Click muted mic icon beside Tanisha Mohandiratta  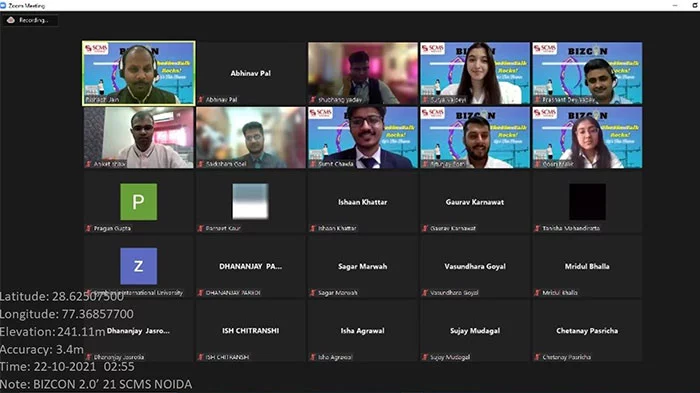537,228
